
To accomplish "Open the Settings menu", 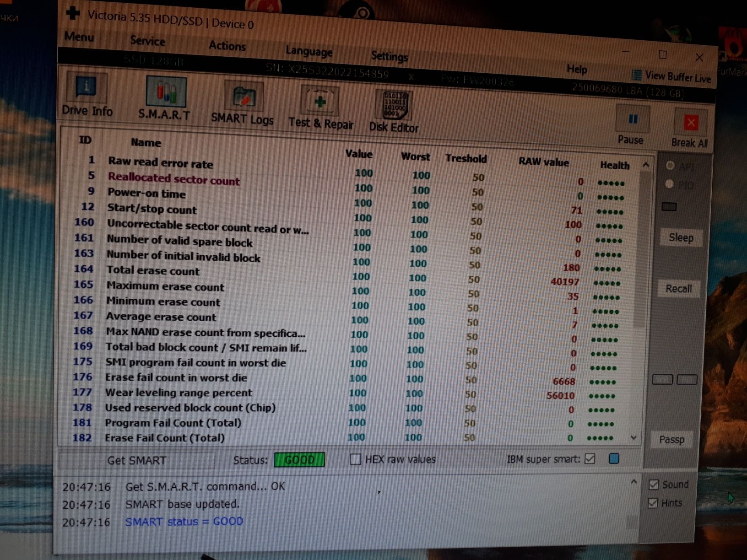I will pos(390,56).
